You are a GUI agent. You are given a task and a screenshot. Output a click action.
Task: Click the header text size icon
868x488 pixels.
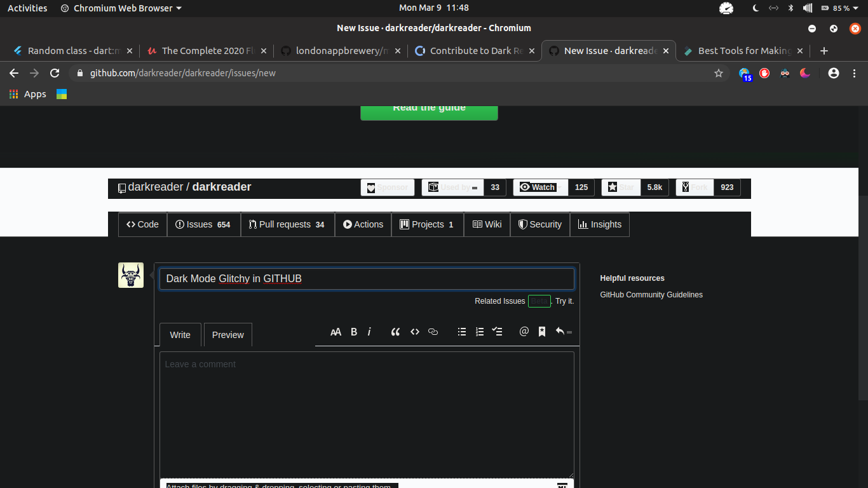pyautogui.click(x=336, y=332)
